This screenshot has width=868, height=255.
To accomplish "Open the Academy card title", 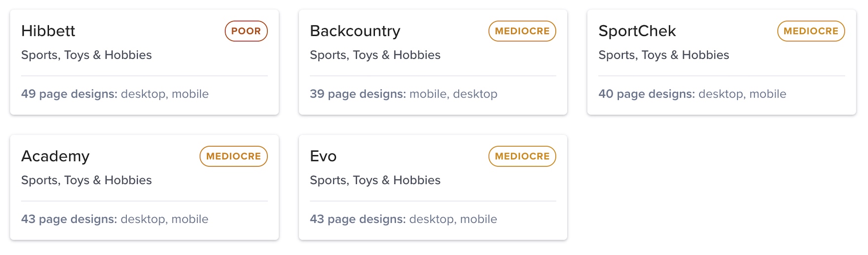I will (x=55, y=157).
